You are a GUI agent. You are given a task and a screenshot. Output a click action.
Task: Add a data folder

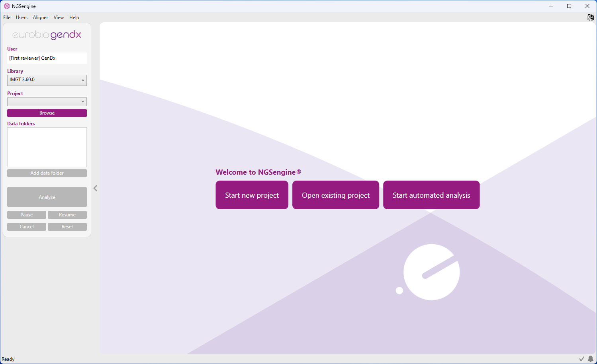tap(47, 173)
